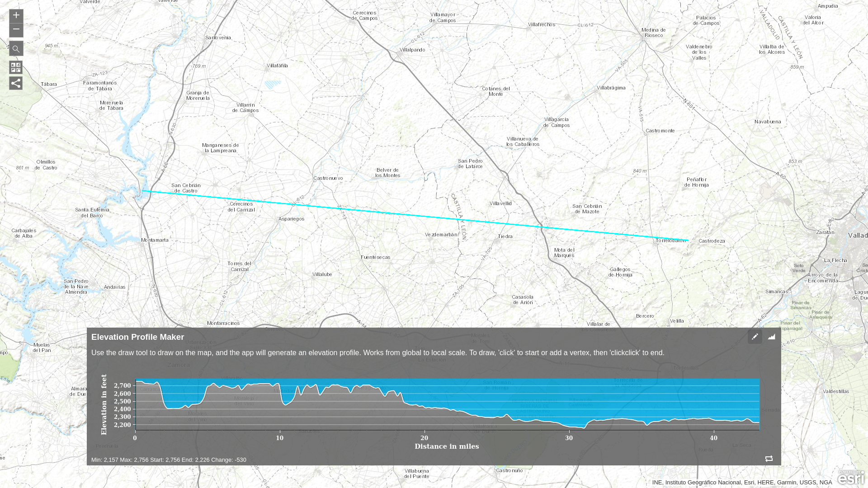Zoom out of the map

[16, 30]
